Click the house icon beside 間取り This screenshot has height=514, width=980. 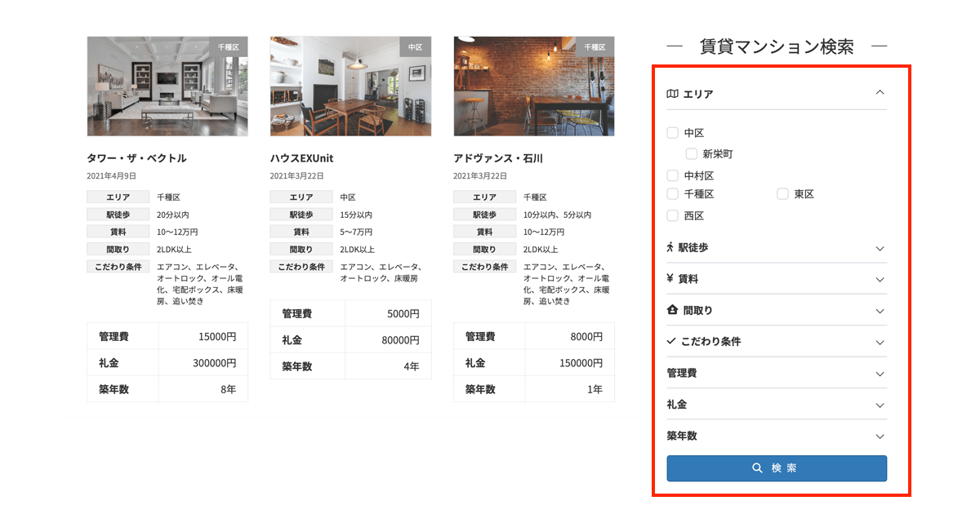click(671, 310)
